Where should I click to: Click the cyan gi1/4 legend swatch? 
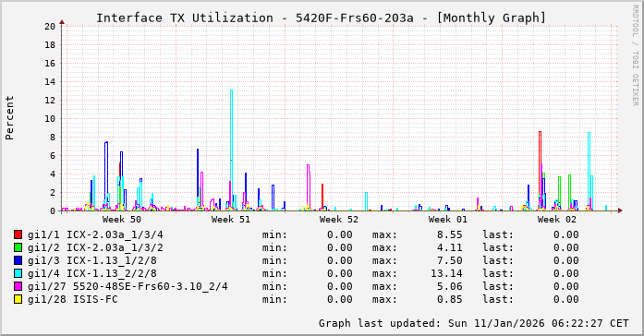click(18, 273)
